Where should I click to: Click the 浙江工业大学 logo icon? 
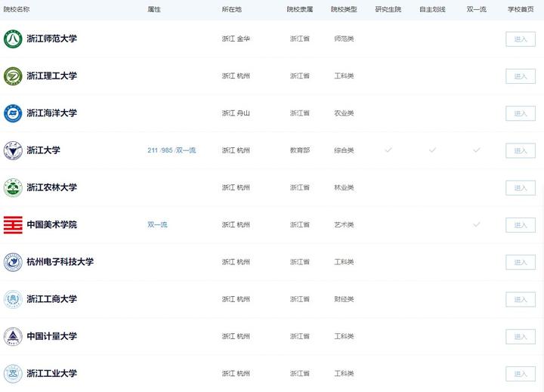point(13,374)
